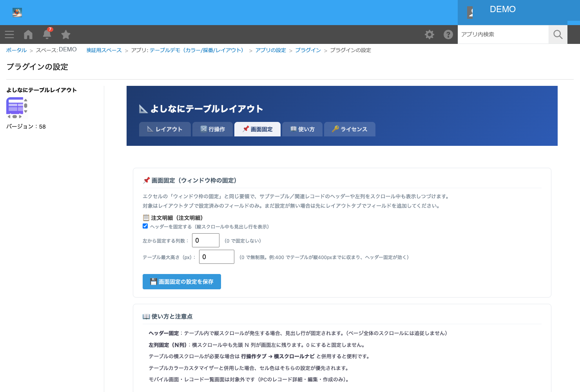
Task: Click the 注文明細（注文明細）table heading
Action: (x=173, y=218)
